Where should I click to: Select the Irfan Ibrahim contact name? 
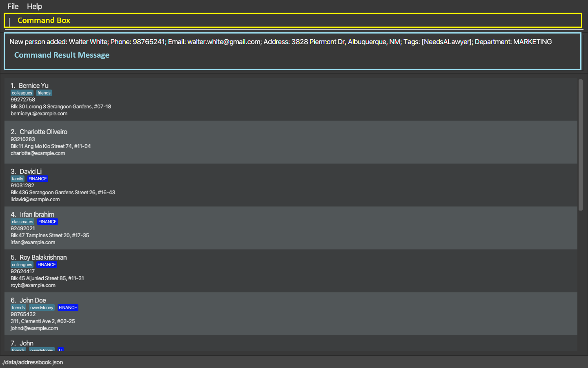point(37,214)
